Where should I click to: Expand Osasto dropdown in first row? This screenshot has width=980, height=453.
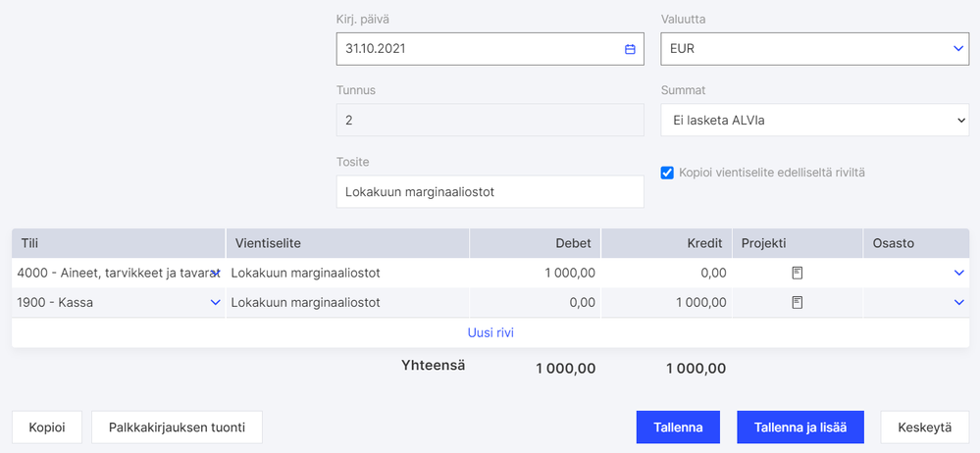click(x=959, y=274)
